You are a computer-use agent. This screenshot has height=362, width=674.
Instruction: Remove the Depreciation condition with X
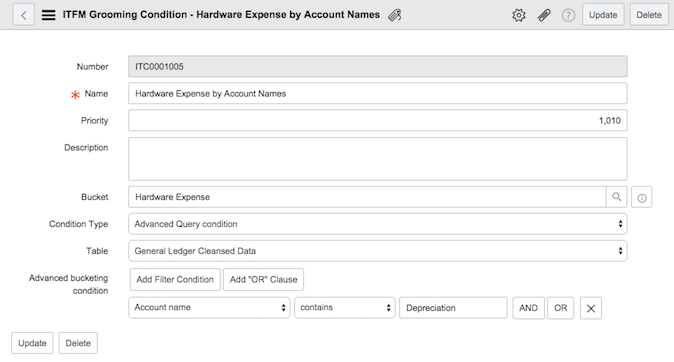(x=591, y=308)
